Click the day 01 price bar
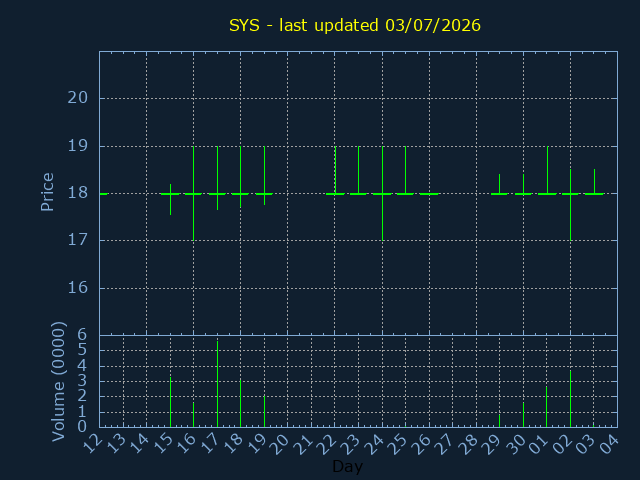 coord(547,171)
